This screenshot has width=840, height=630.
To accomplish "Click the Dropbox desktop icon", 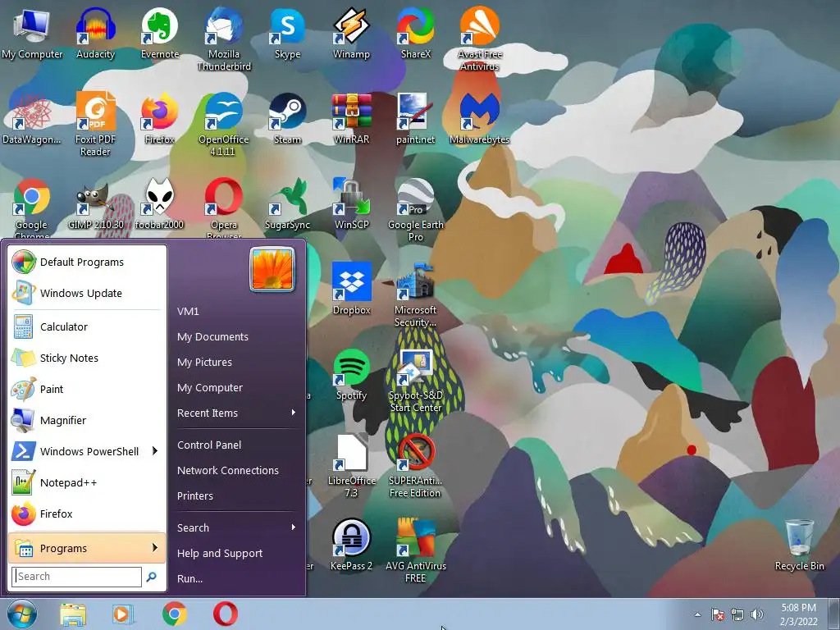I will pyautogui.click(x=351, y=289).
